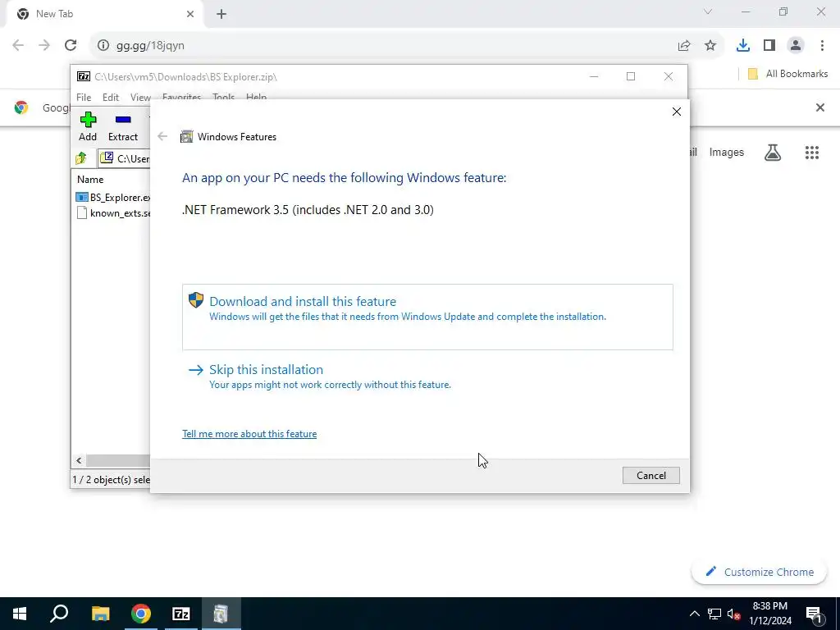840x630 pixels.
Task: Click Chrome back navigation arrow
Action: click(x=18, y=46)
